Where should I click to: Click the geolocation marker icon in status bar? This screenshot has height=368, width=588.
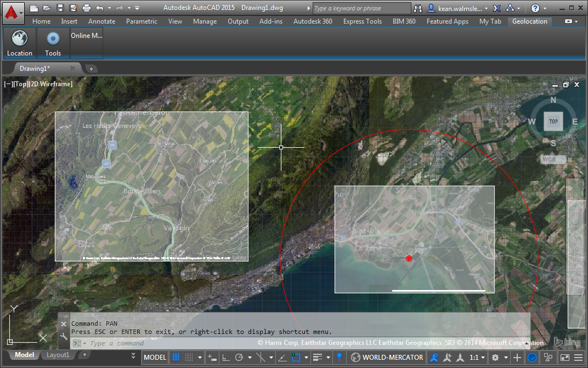[x=340, y=358]
